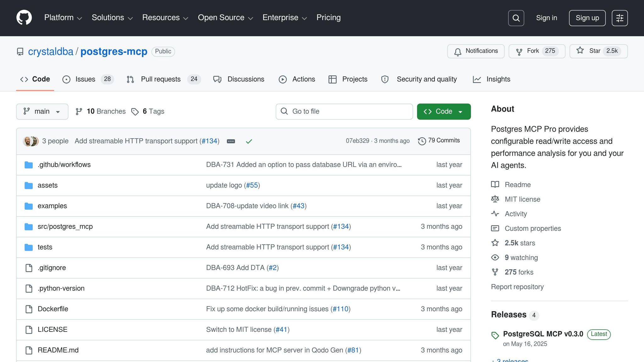Viewport: 644px width, 362px height.
Task: Click the GitHub logo in the header
Action: click(24, 17)
